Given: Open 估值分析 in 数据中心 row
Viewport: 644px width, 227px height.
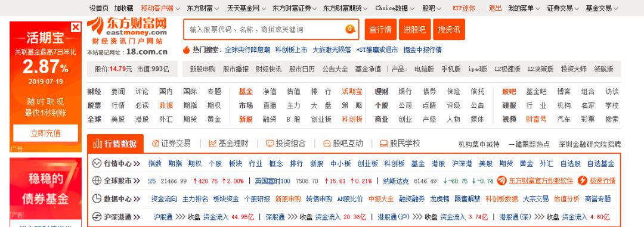Looking at the screenshot, I should [567, 198].
